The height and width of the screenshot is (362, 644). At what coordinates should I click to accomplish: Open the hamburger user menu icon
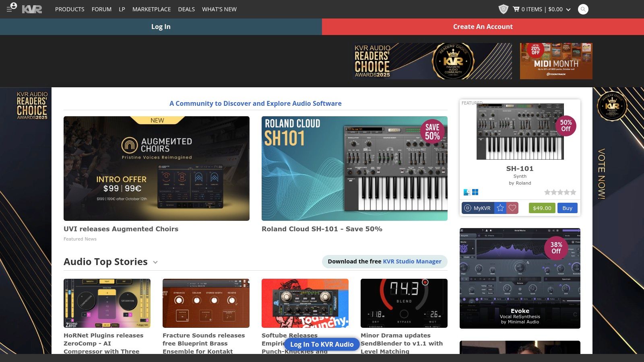[11, 8]
